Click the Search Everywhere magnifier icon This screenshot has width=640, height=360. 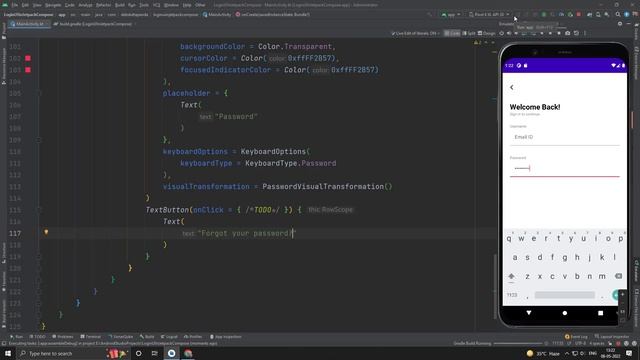tap(618, 15)
